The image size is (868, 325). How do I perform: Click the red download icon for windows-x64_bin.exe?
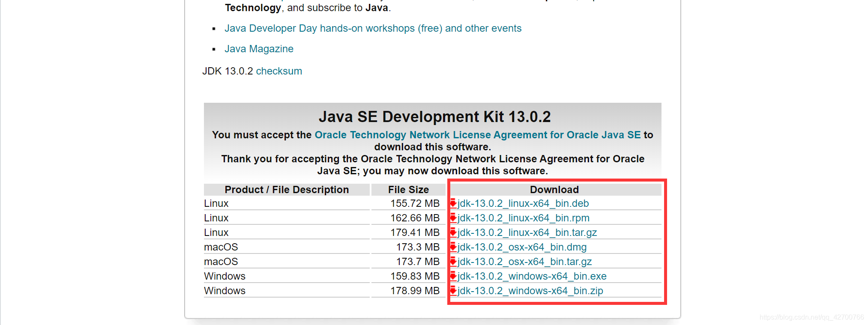point(453,276)
